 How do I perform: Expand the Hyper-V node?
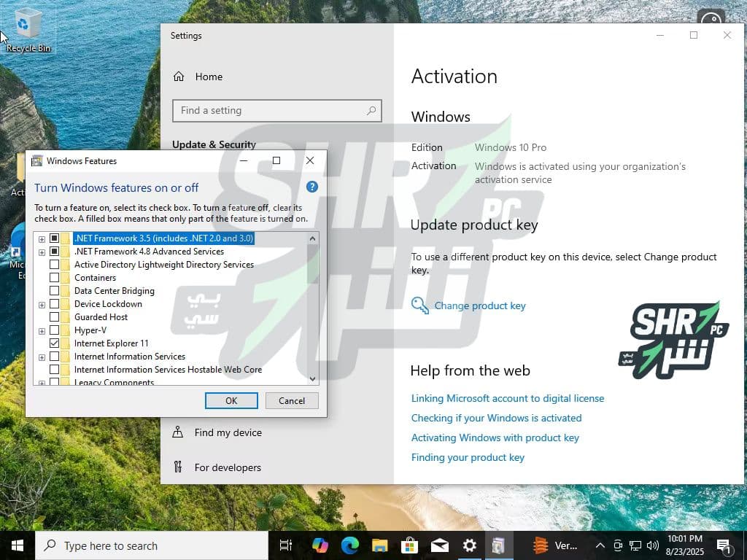[42, 331]
